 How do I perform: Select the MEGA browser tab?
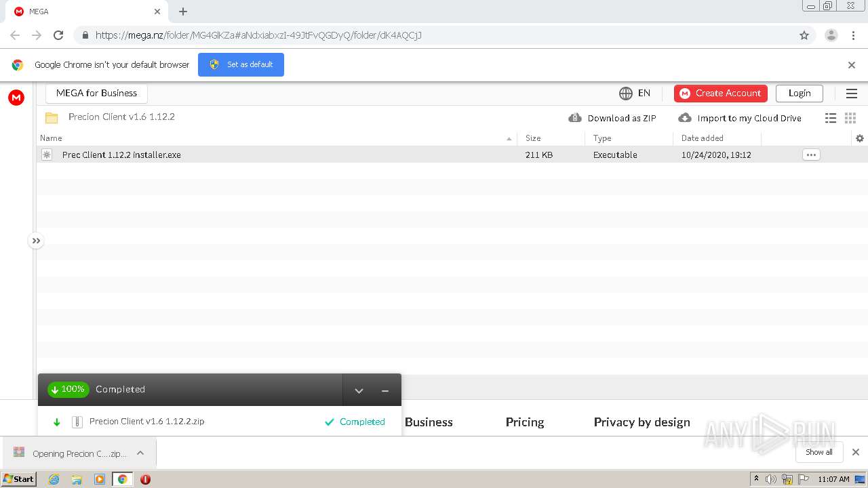tap(87, 12)
